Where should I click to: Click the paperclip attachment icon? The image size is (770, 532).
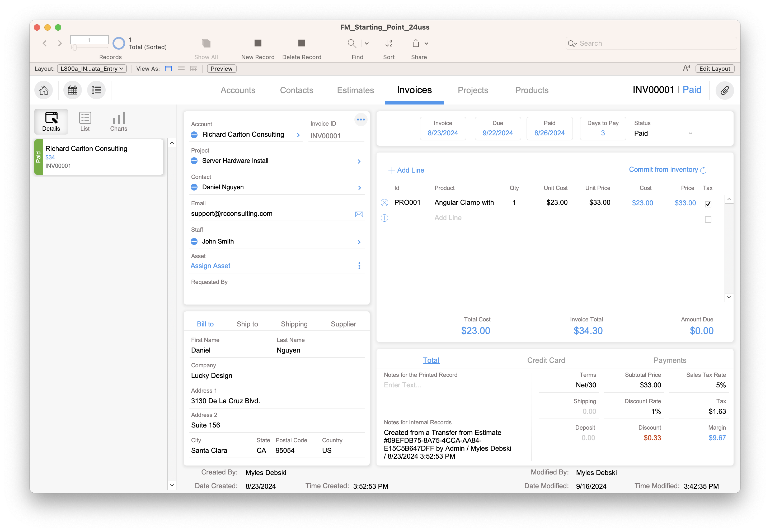point(724,90)
